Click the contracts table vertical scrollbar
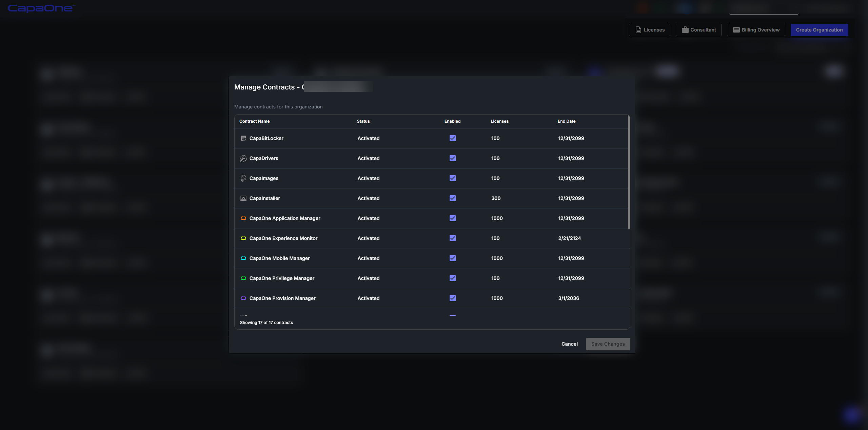Viewport: 868px width, 430px height. (x=629, y=172)
